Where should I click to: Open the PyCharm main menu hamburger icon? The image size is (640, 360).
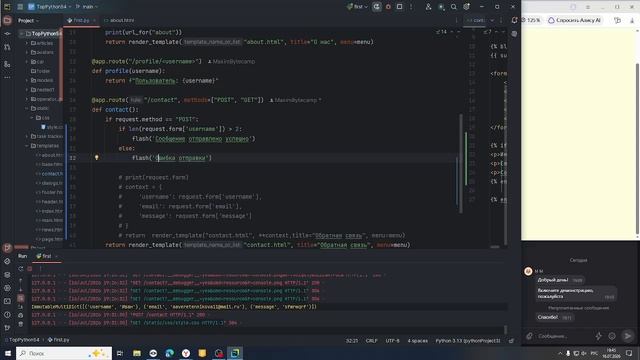coord(20,7)
